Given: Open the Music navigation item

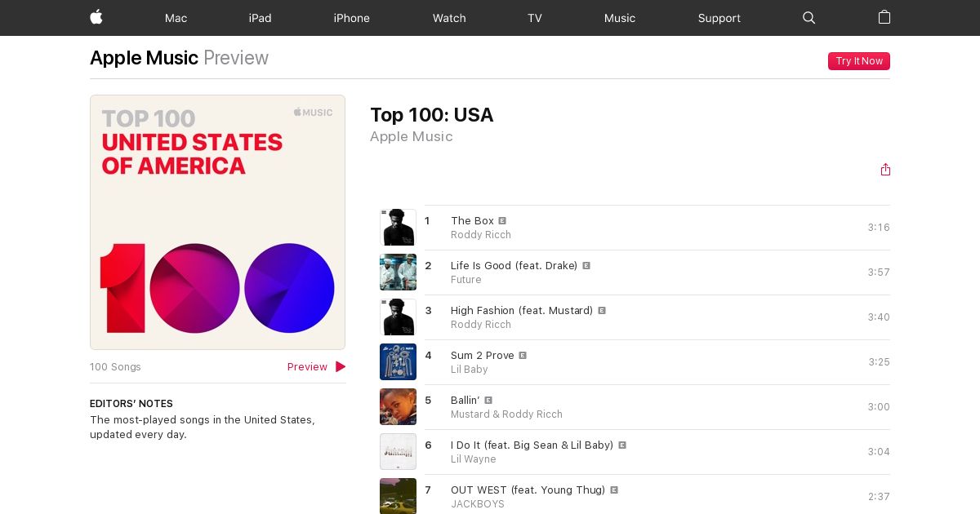Looking at the screenshot, I should 620,18.
